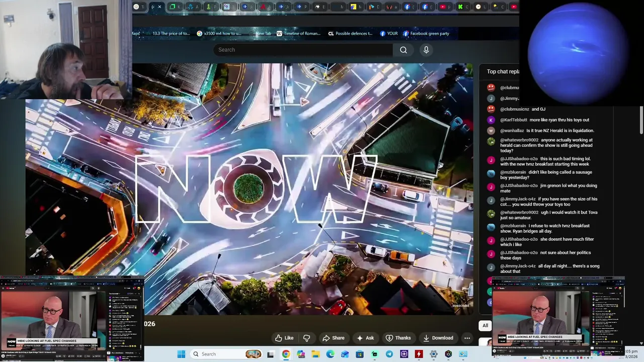This screenshot has height=362, width=644.
Task: Click the YouTube search magnifier button
Action: click(404, 50)
